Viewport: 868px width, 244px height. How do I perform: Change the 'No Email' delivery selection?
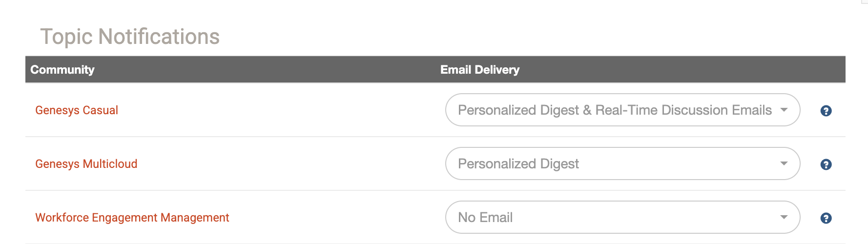622,217
